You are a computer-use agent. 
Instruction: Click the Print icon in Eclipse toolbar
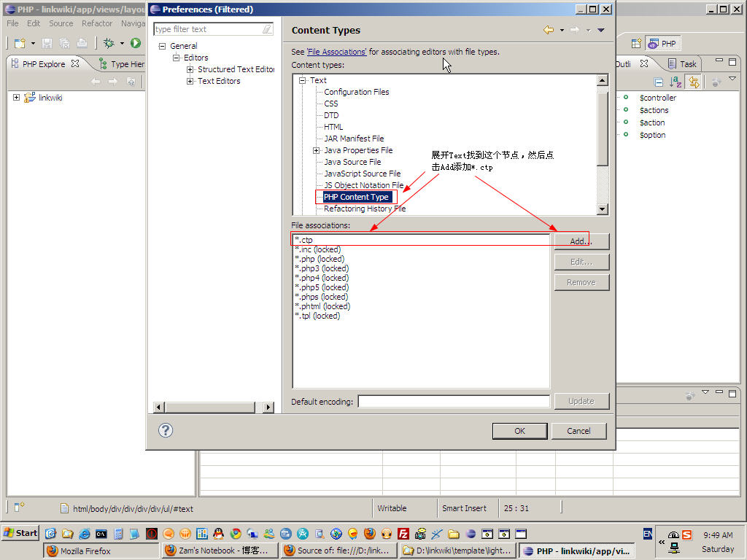tap(82, 43)
